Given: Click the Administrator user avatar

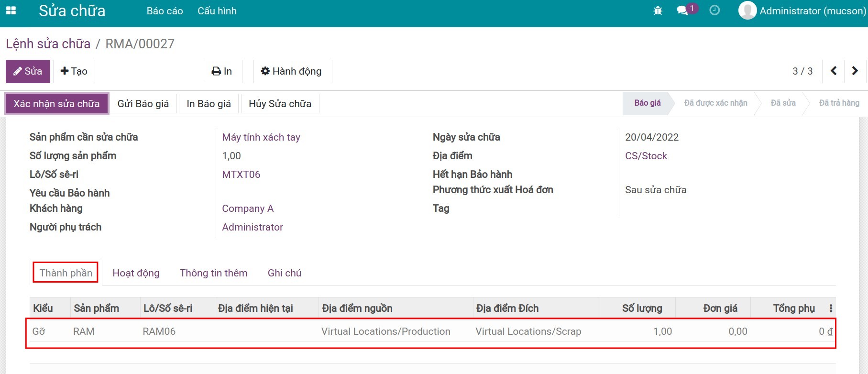Looking at the screenshot, I should [747, 11].
